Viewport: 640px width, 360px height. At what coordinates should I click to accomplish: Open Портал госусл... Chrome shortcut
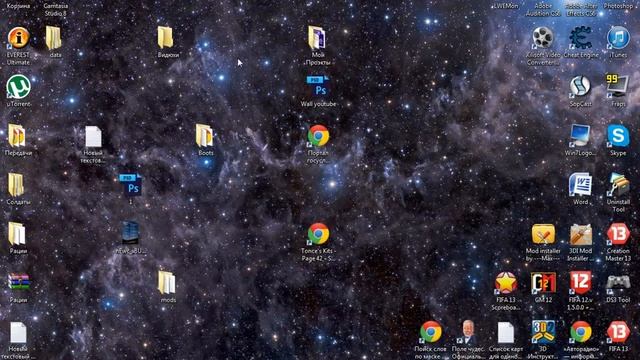click(x=318, y=136)
